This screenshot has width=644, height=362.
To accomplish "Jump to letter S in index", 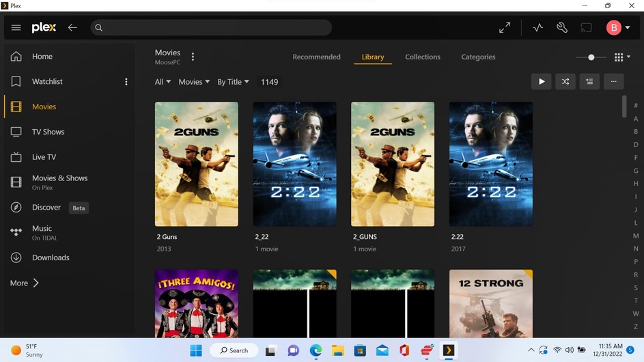I will (x=636, y=288).
